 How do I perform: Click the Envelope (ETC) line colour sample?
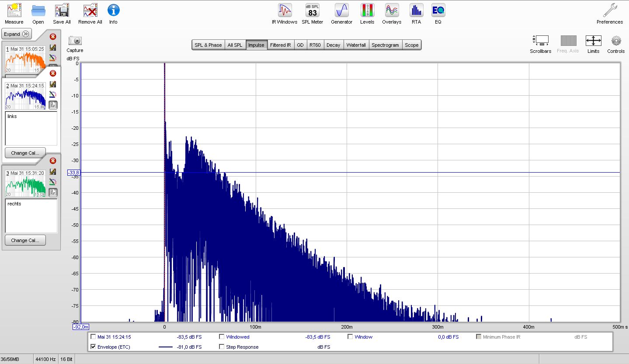point(165,347)
